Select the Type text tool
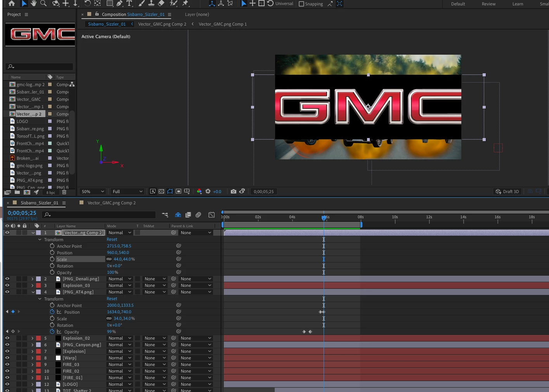Viewport: 549px width, 392px height. coord(129,3)
